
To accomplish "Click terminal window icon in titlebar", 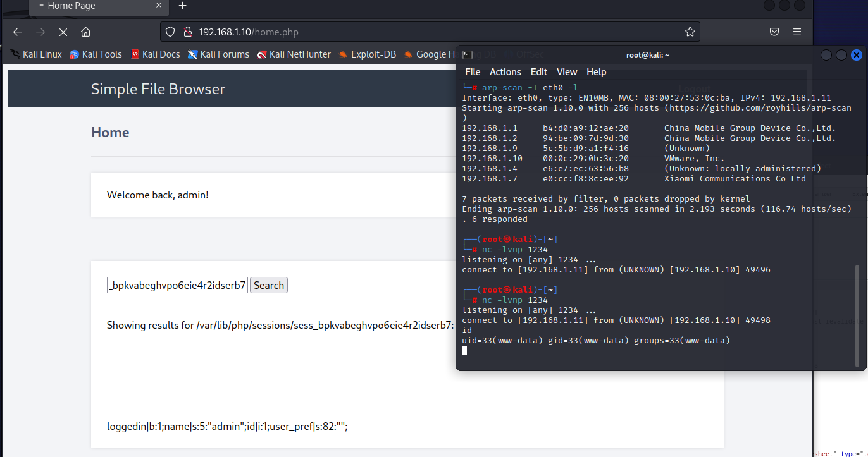I will pyautogui.click(x=467, y=55).
